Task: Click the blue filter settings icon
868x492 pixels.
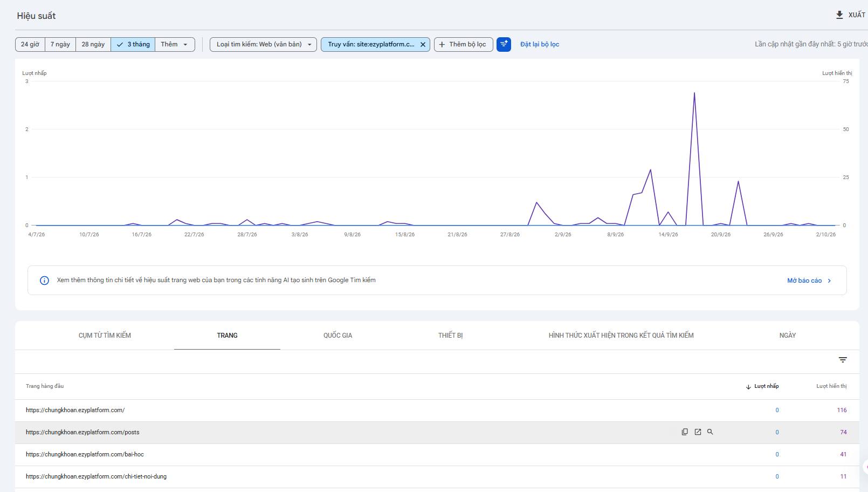Action: tap(504, 44)
